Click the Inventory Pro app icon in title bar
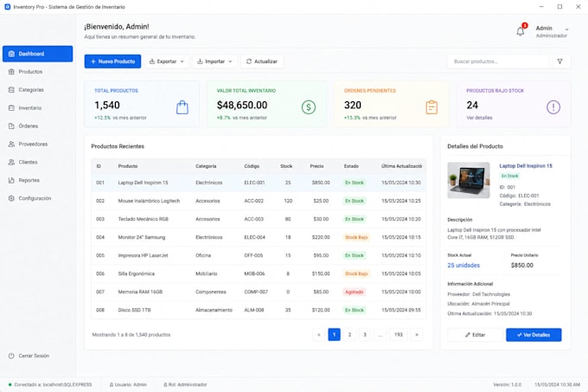 point(7,7)
